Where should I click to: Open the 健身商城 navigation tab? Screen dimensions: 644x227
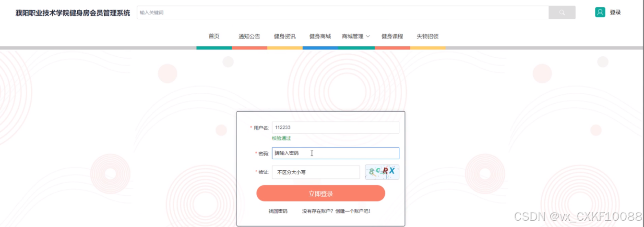coord(320,36)
